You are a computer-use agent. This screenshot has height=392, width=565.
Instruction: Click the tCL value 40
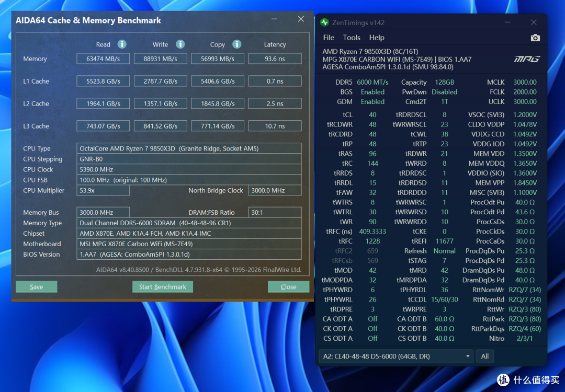point(372,115)
